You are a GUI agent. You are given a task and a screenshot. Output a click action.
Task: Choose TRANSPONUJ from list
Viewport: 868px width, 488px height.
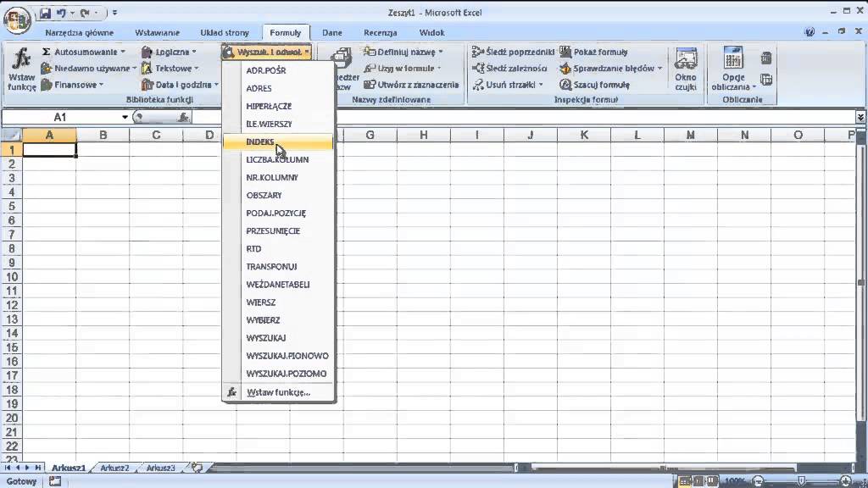coord(278,267)
